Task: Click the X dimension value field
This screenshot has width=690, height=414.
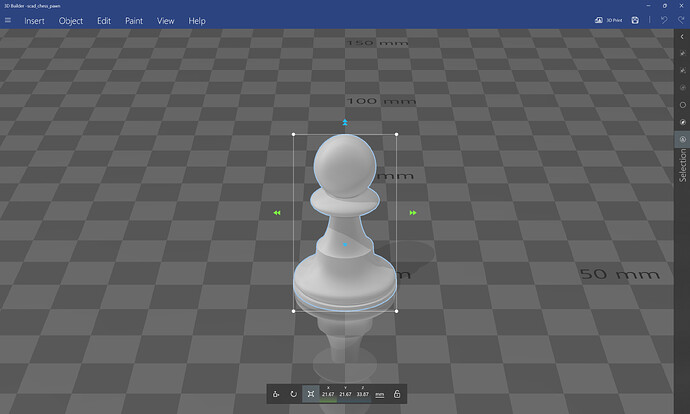Action: (327, 395)
